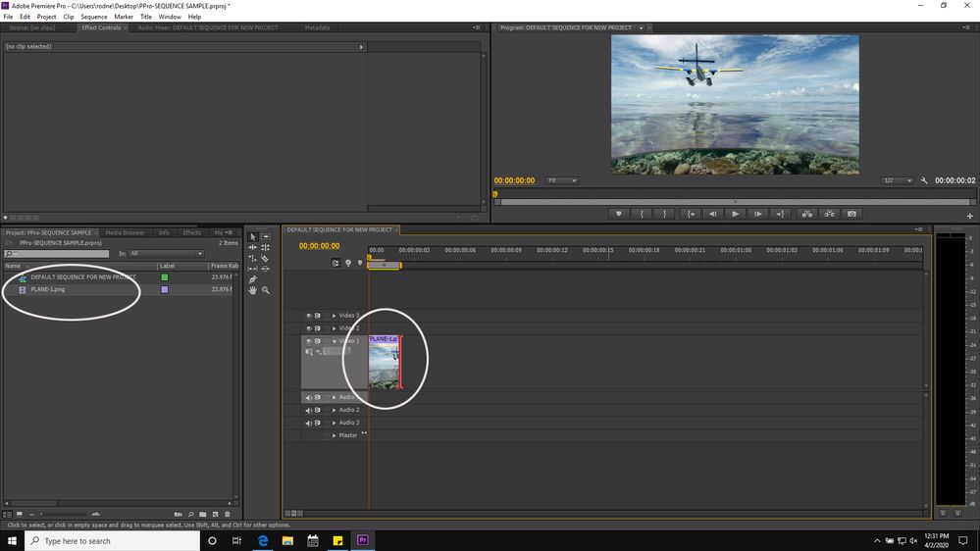980x551 pixels.
Task: Mute the Audio 2 track speaker toggle
Action: 308,410
